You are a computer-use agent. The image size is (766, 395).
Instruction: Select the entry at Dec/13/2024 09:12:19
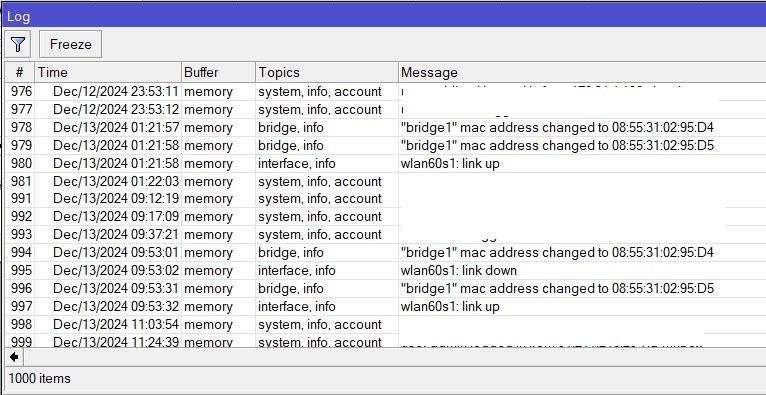(x=385, y=199)
